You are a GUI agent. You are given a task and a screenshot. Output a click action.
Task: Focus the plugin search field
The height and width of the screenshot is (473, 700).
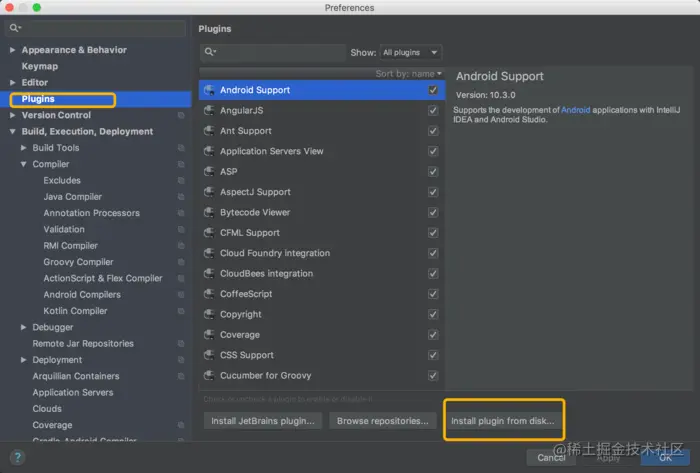(273, 52)
